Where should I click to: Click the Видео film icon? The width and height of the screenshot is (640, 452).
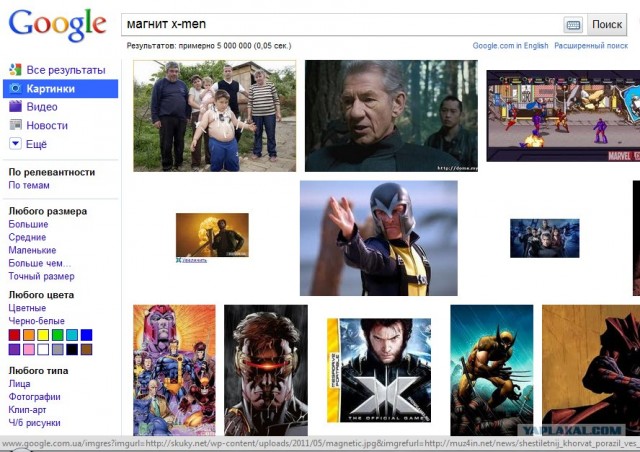click(x=16, y=107)
